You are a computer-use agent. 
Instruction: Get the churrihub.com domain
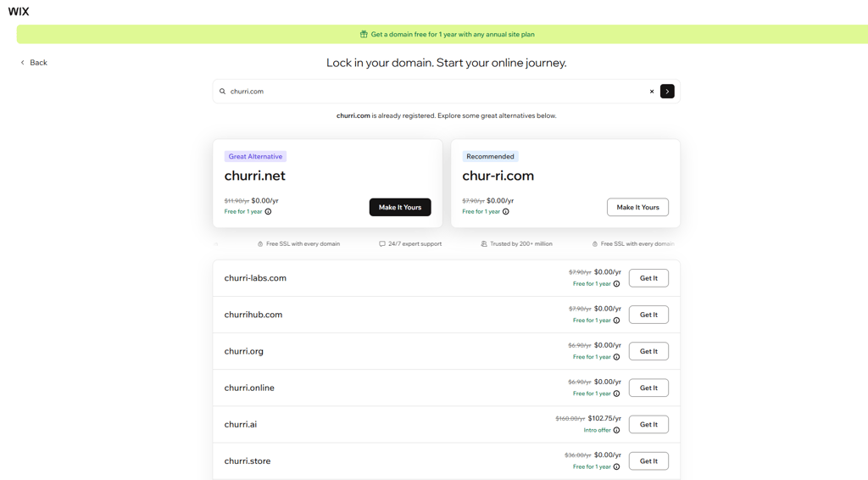coord(648,315)
